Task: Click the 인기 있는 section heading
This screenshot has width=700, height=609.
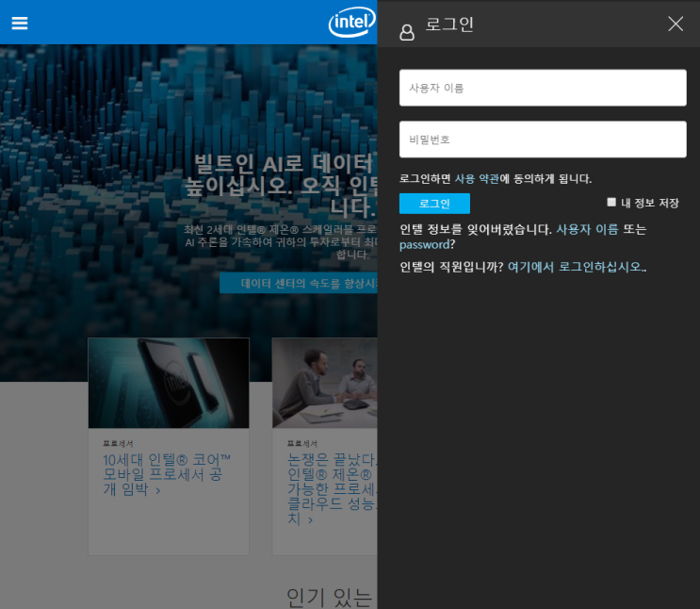Action: tap(330, 598)
